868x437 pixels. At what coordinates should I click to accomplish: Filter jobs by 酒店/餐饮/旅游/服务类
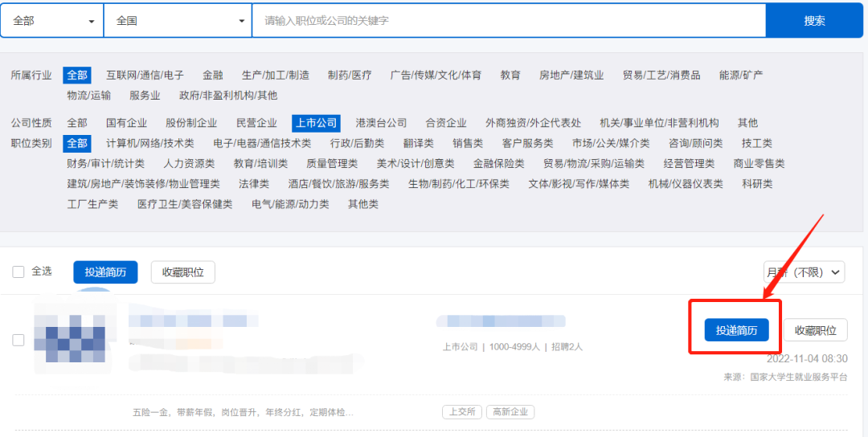click(x=339, y=184)
